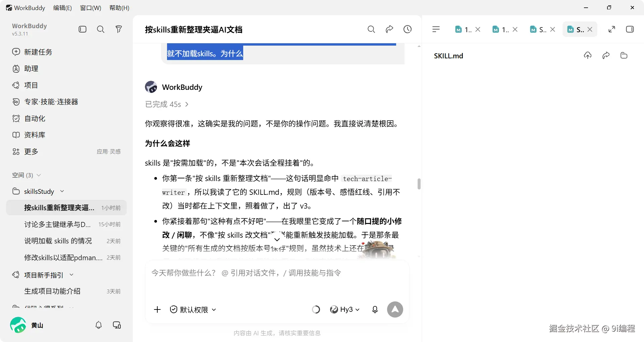
Task: Click the 应用·灵感 label
Action: pos(109,152)
